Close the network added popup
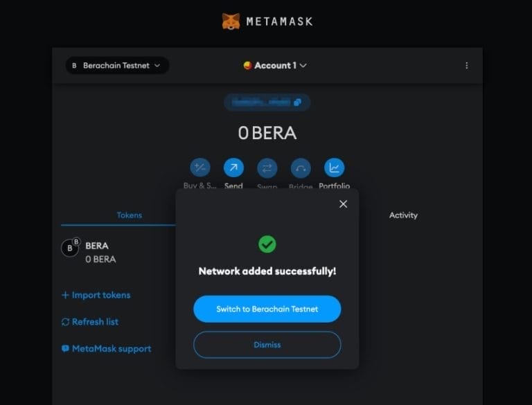 click(343, 204)
